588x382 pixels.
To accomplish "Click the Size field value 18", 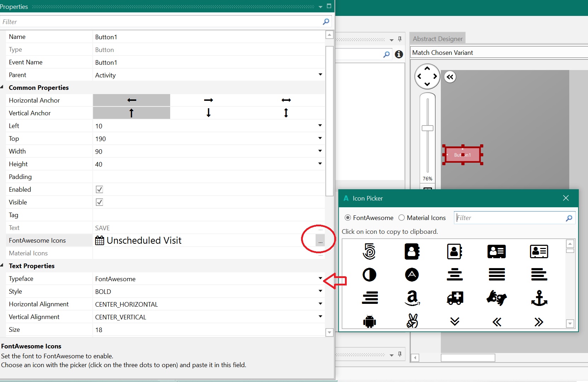I will pyautogui.click(x=99, y=330).
